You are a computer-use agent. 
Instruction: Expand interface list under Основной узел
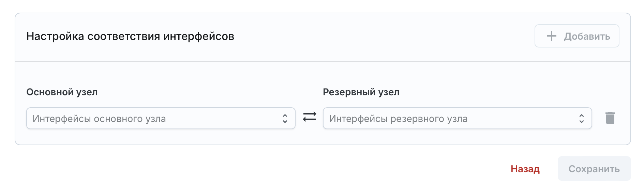pyautogui.click(x=161, y=118)
